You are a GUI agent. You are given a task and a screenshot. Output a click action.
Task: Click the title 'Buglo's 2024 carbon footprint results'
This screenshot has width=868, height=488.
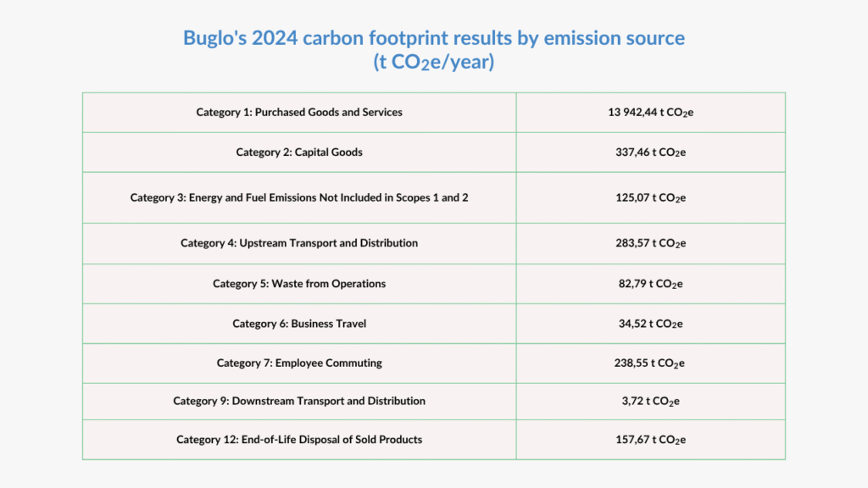(433, 38)
